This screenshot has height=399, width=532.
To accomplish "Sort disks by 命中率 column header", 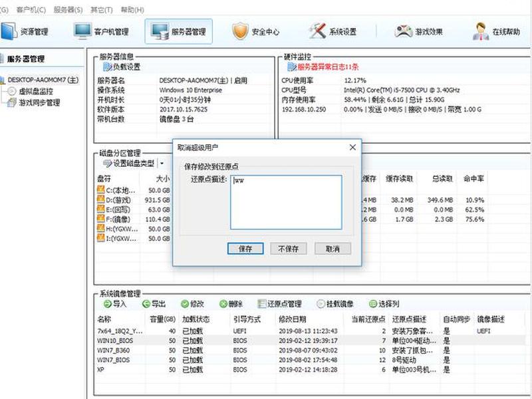I will click(x=473, y=179).
